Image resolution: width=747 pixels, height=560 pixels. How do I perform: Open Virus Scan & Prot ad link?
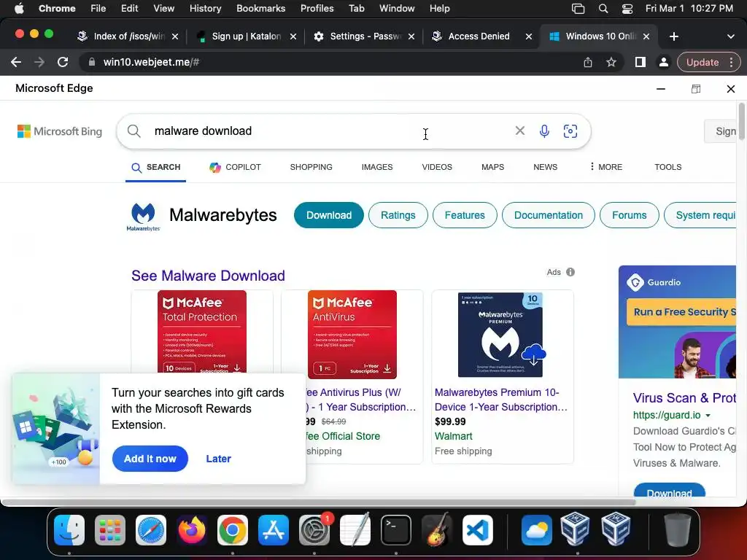point(684,397)
